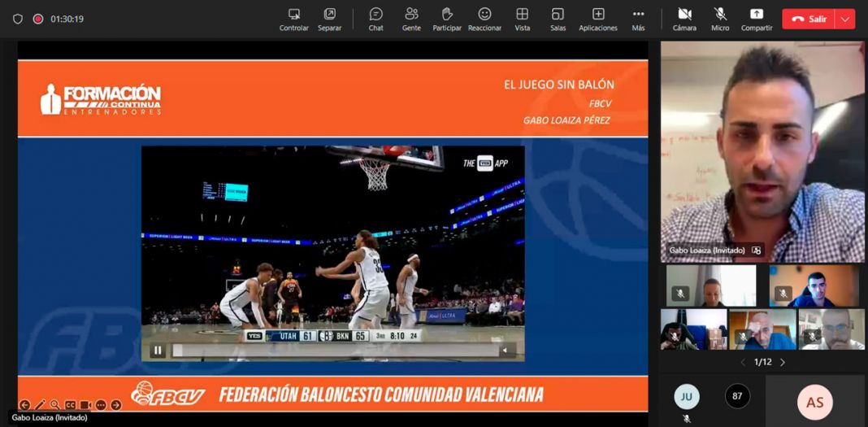This screenshot has width=868, height=427.
Task: Select the participant thumbnail with orange wall
Action: [814, 285]
